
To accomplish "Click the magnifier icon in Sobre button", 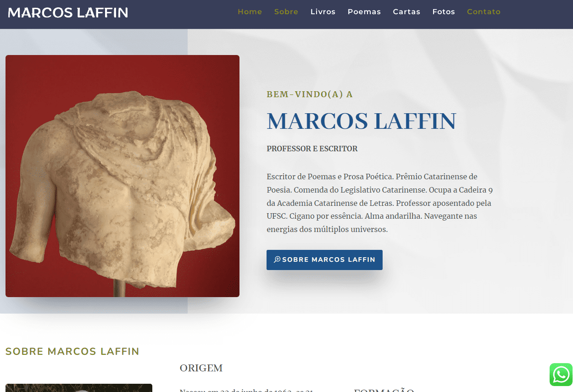I will [x=277, y=259].
